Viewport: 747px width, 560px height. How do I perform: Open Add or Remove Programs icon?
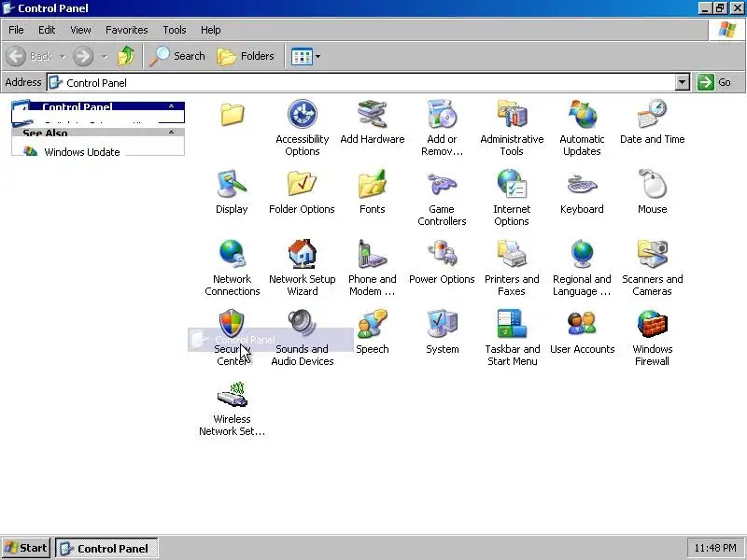442,114
